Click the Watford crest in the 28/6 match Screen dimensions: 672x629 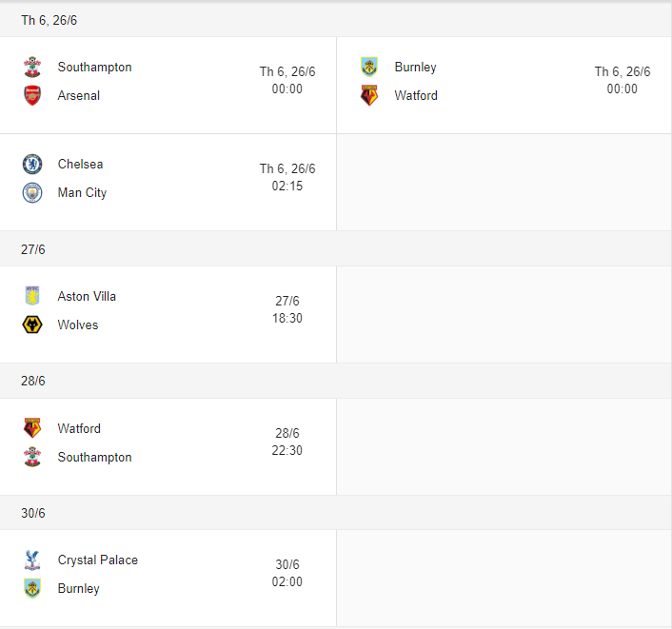point(32,428)
